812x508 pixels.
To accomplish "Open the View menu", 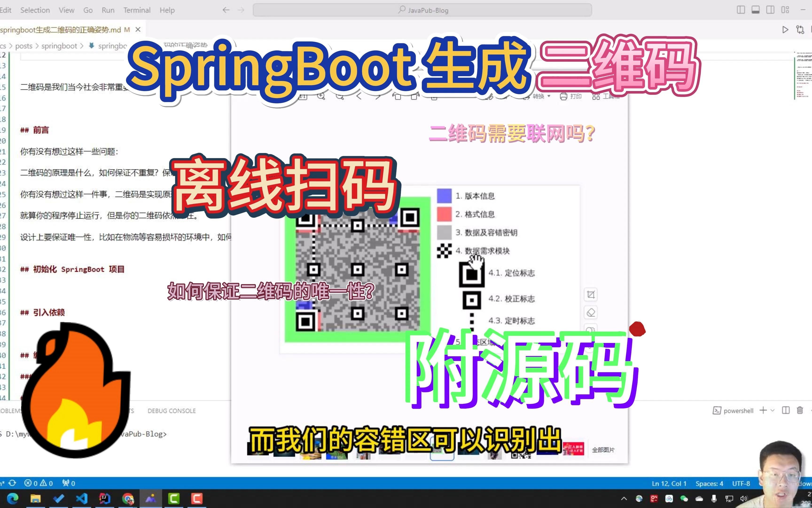I will click(66, 10).
